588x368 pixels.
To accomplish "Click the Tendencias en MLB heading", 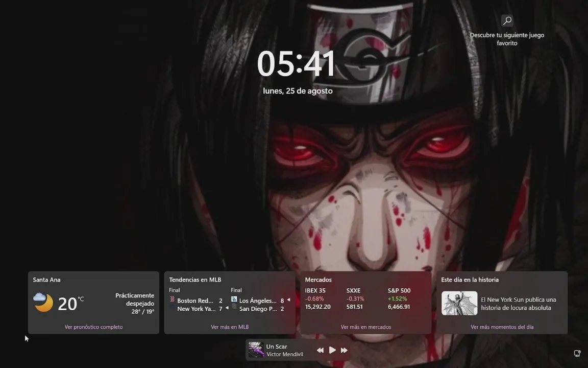I will (195, 280).
